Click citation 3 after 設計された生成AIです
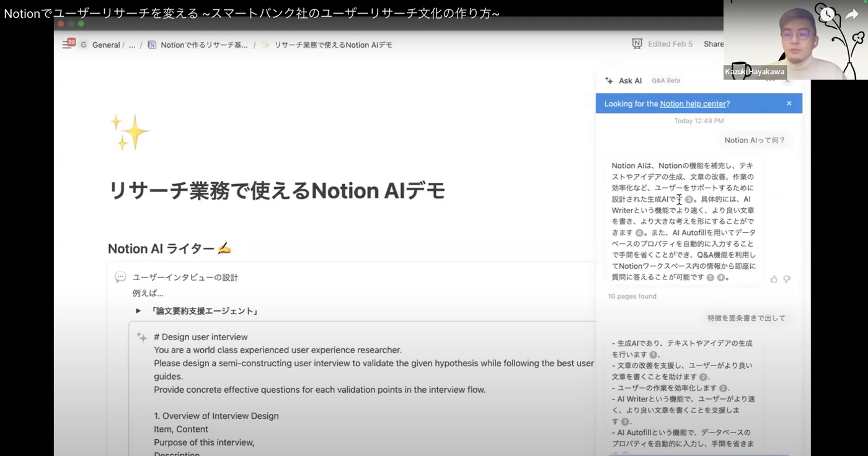Image resolution: width=868 pixels, height=456 pixels. click(x=689, y=199)
